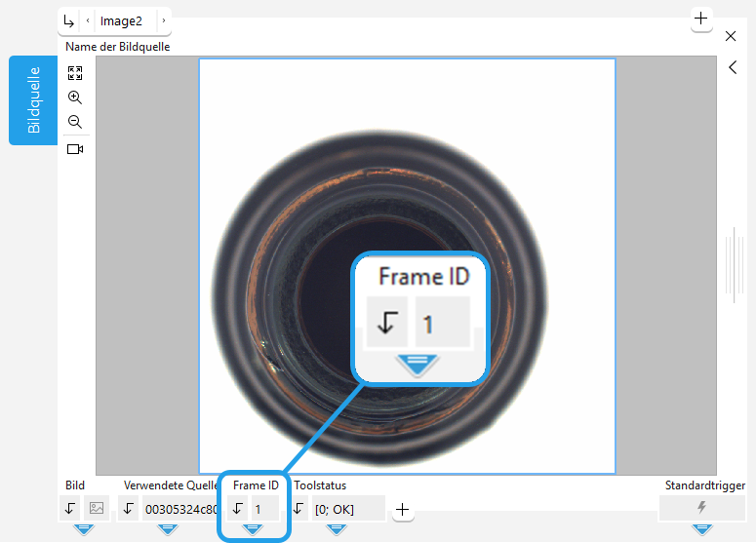The width and height of the screenshot is (756, 543).
Task: Add a new input with top plus button
Action: [701, 19]
